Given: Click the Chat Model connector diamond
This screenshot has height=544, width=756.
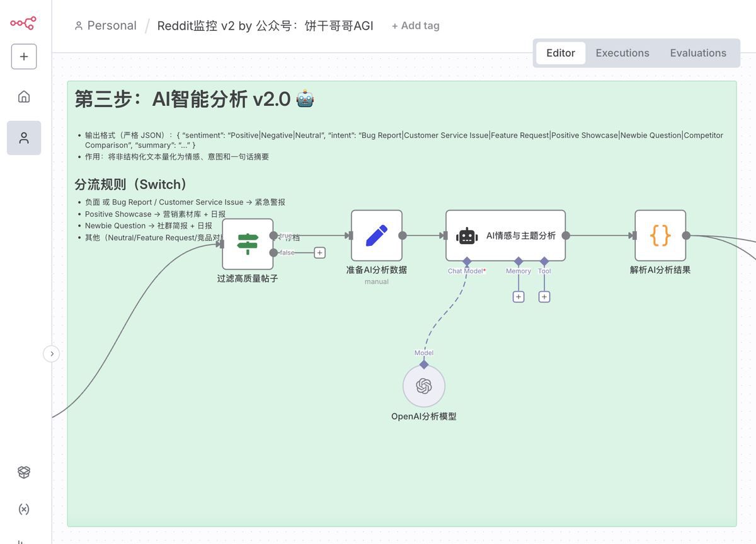Looking at the screenshot, I should [x=466, y=261].
